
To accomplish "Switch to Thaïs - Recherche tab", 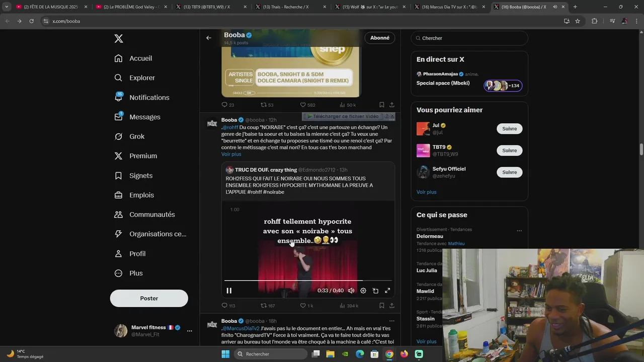I will pyautogui.click(x=290, y=7).
